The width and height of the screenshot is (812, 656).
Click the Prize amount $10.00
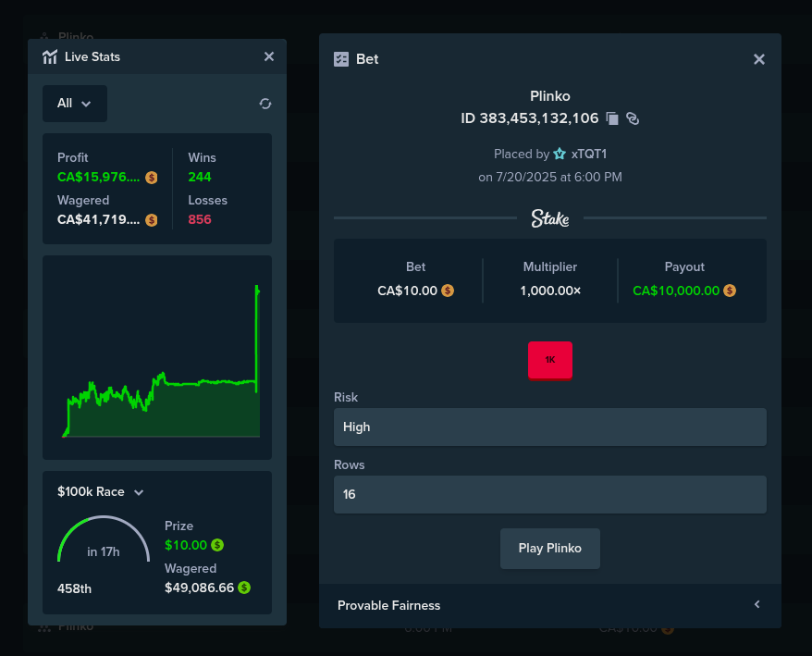pyautogui.click(x=186, y=545)
